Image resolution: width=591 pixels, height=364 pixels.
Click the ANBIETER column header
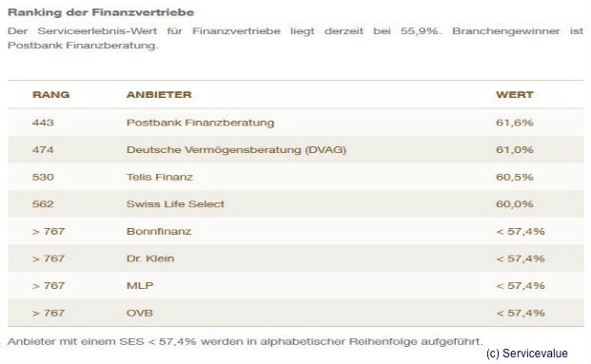(159, 94)
